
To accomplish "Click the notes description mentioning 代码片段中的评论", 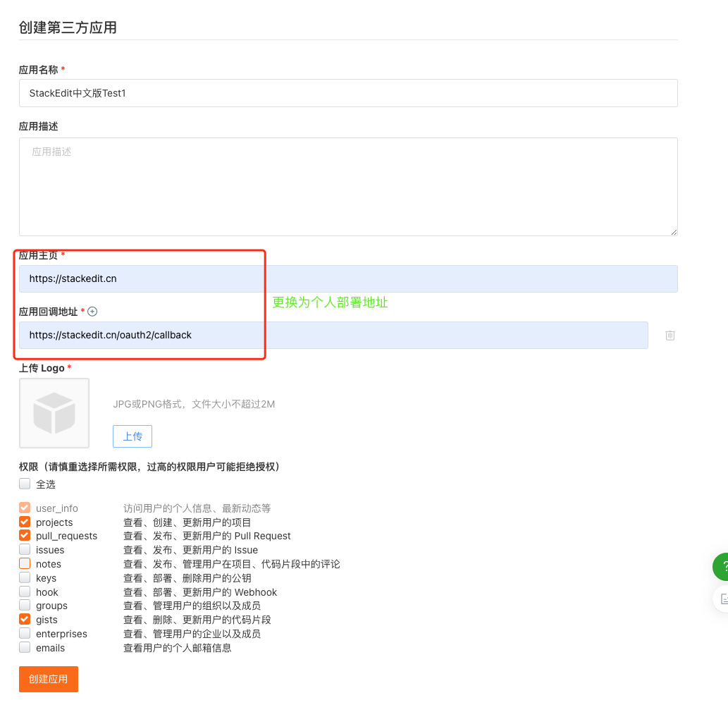I will click(x=232, y=564).
